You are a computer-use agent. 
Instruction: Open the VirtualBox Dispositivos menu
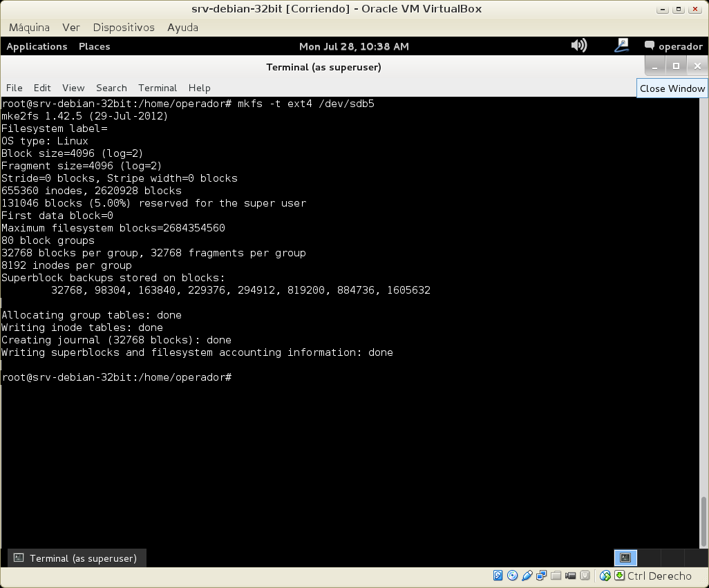[x=124, y=28]
